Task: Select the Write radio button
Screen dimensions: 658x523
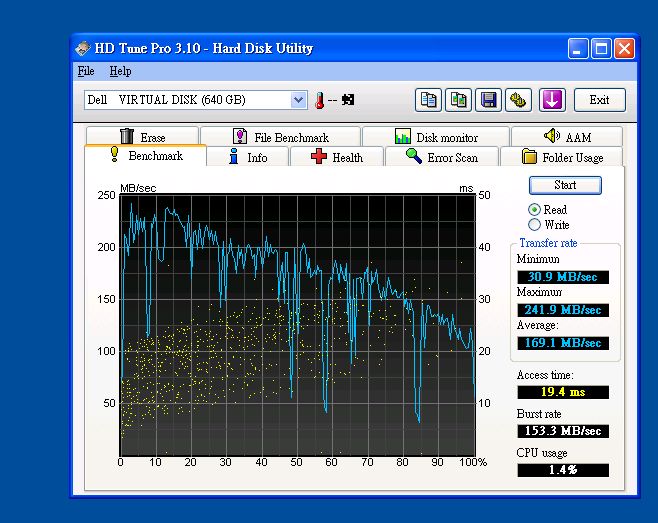Action: click(535, 225)
